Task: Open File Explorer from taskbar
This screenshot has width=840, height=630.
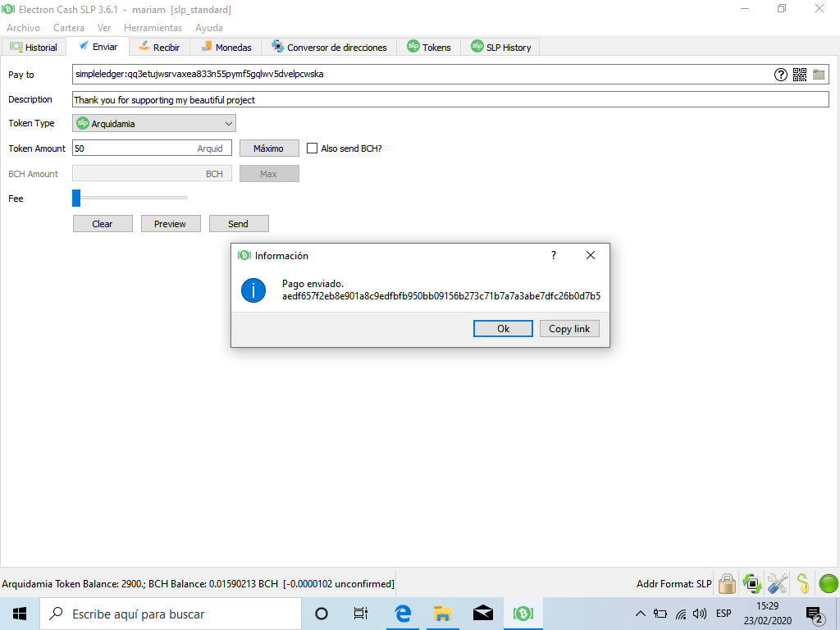Action: [442, 614]
